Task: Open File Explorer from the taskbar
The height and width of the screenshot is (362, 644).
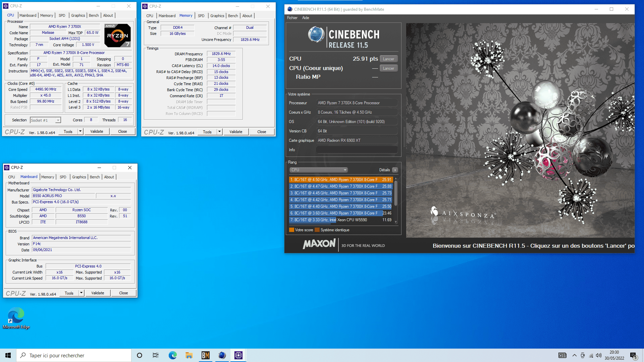Action: (x=189, y=355)
